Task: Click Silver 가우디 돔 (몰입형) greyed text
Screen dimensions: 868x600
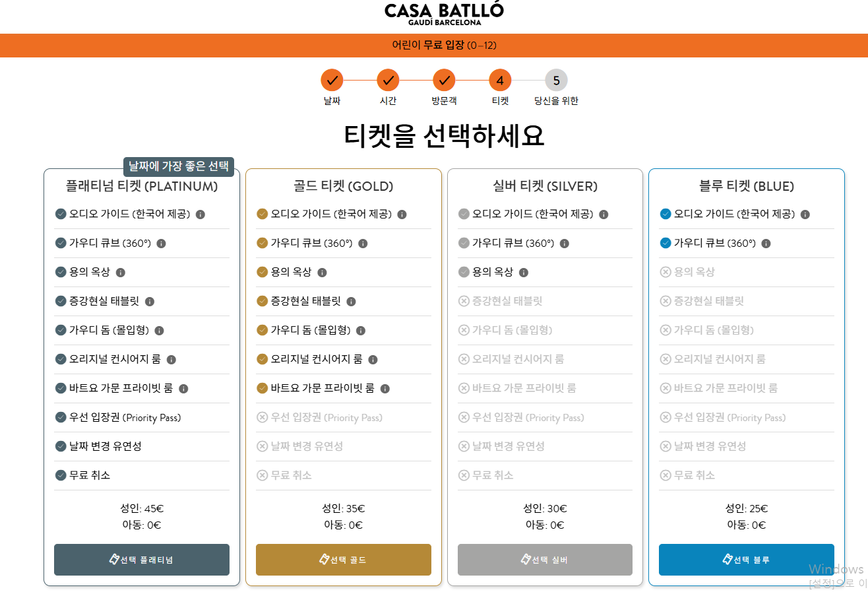Action: tap(514, 330)
